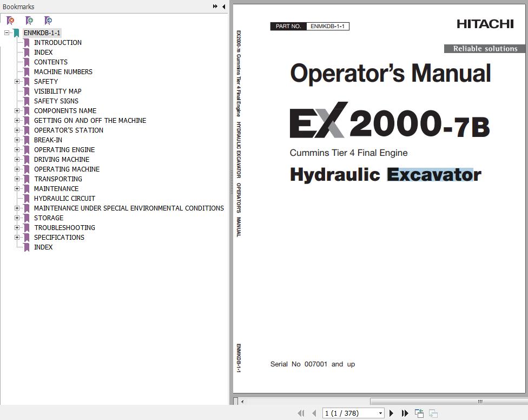Expand the MAINTENANCE bookmark
This screenshot has width=528, height=420.
tap(17, 188)
